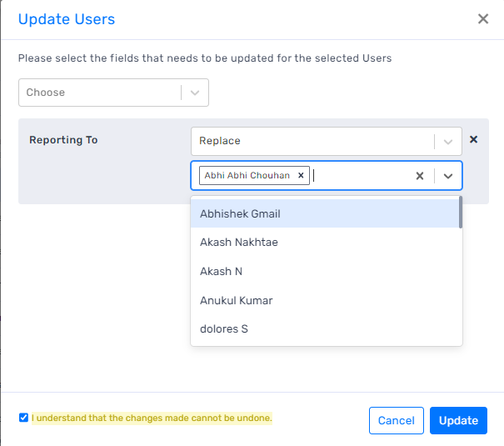504x446 pixels.
Task: Click the dropdown list scrollbar thumb
Action: click(x=461, y=213)
